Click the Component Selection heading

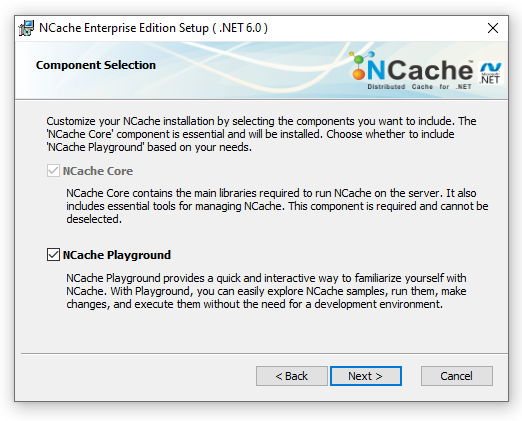click(x=96, y=65)
